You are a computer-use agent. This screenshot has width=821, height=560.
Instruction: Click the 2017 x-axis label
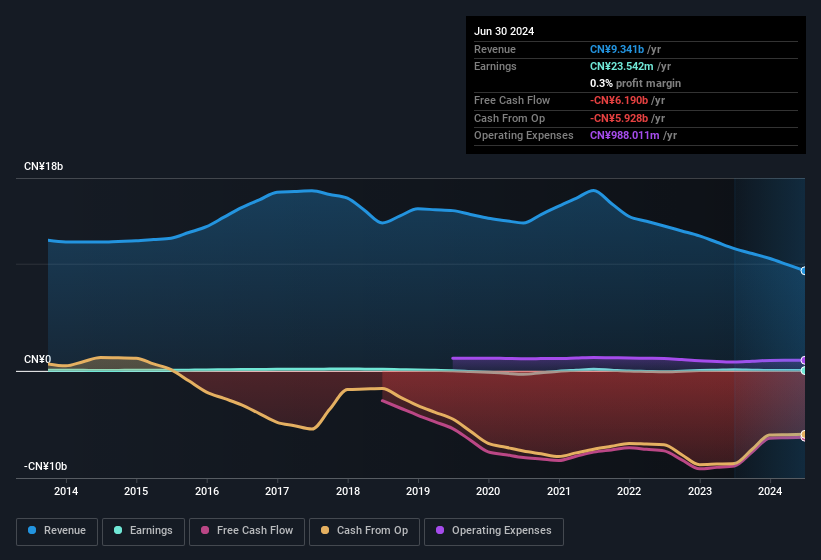click(x=277, y=491)
